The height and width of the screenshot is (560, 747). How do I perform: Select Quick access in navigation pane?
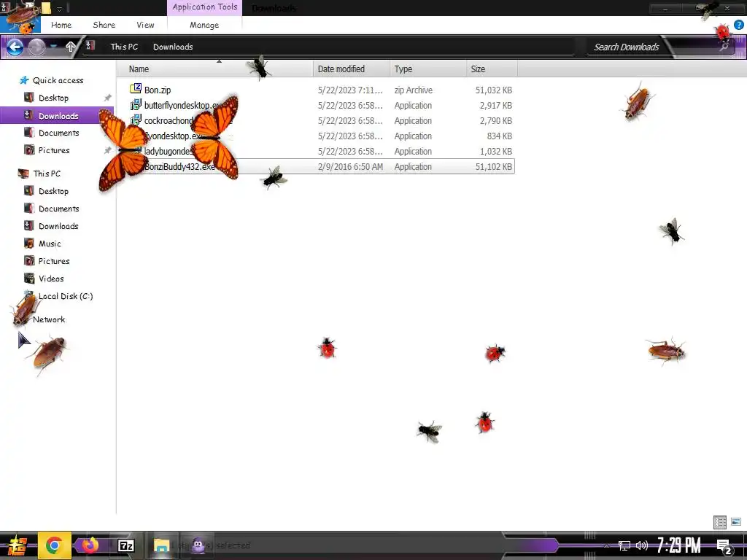[58, 80]
